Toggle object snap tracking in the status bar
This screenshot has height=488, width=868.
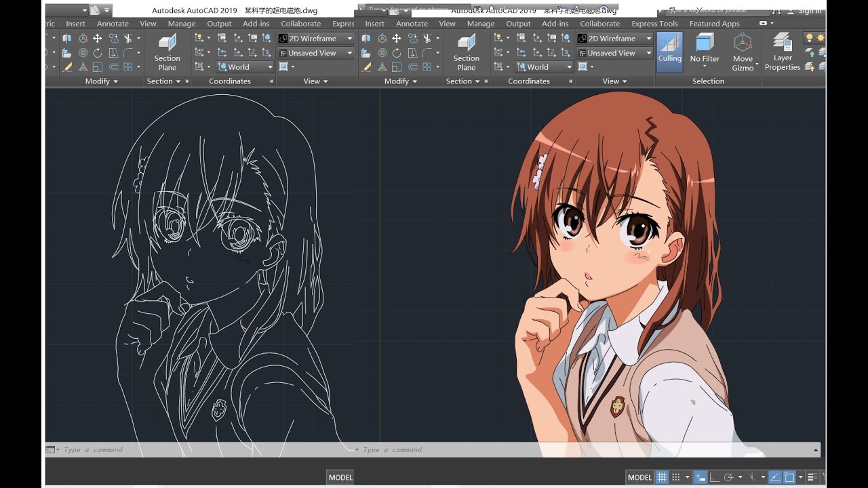pyautogui.click(x=774, y=477)
